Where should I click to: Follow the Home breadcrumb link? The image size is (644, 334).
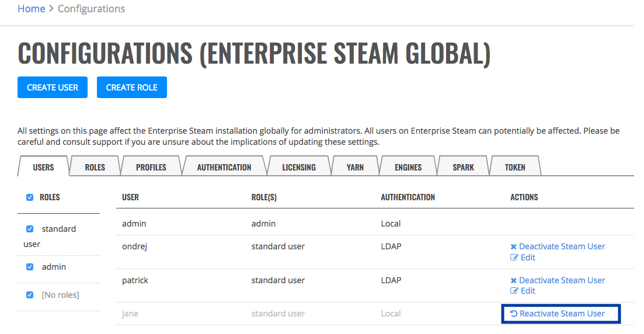pyautogui.click(x=31, y=9)
